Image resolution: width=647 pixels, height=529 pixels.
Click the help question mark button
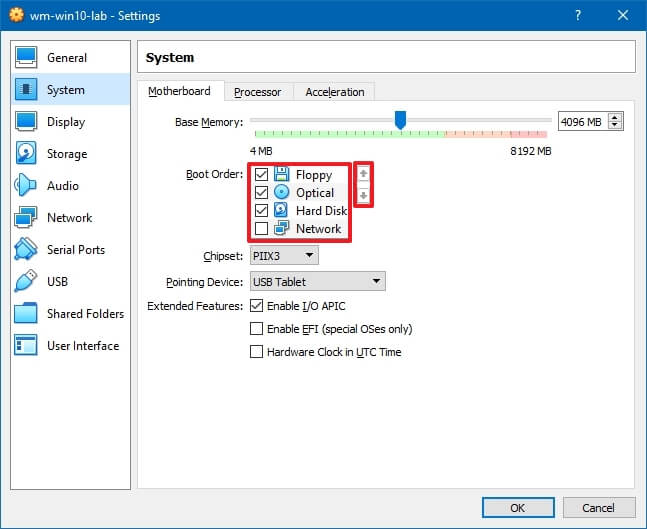(578, 16)
